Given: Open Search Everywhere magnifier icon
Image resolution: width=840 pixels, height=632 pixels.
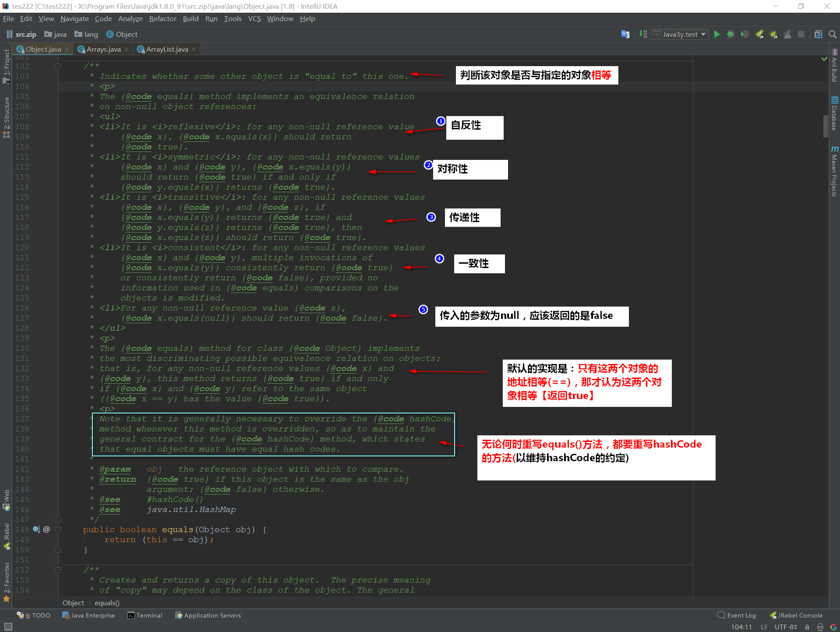Looking at the screenshot, I should coord(833,34).
